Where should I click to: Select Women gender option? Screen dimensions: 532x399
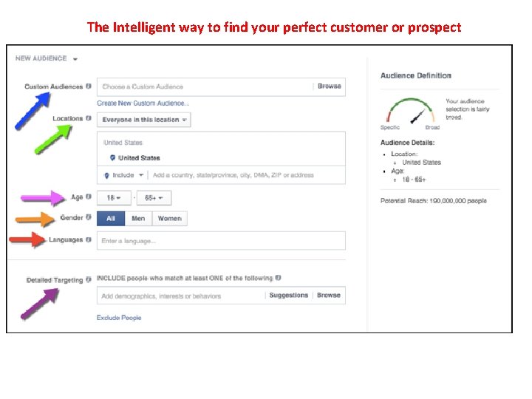point(169,219)
